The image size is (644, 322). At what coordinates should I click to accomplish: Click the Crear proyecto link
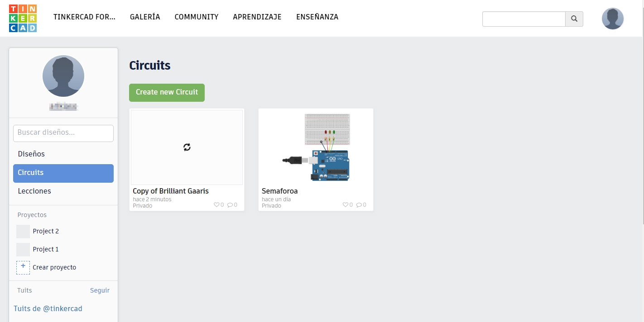[x=54, y=267]
